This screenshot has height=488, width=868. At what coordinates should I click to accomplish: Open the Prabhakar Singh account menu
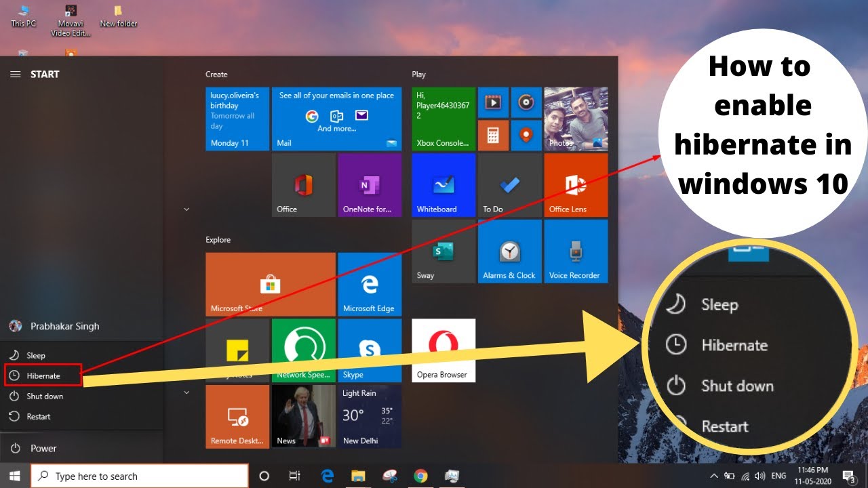(x=81, y=326)
